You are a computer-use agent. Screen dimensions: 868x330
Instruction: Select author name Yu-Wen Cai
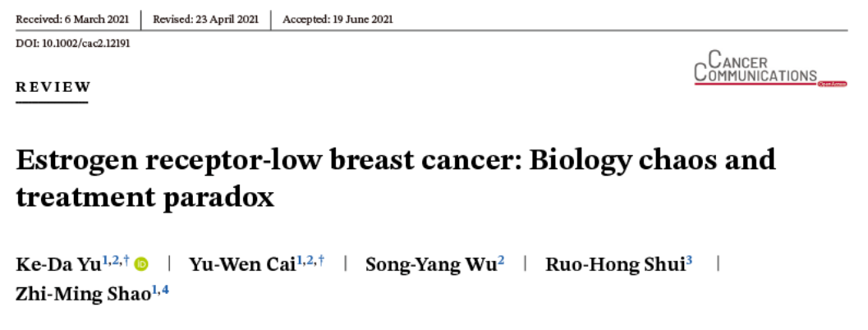[242, 264]
